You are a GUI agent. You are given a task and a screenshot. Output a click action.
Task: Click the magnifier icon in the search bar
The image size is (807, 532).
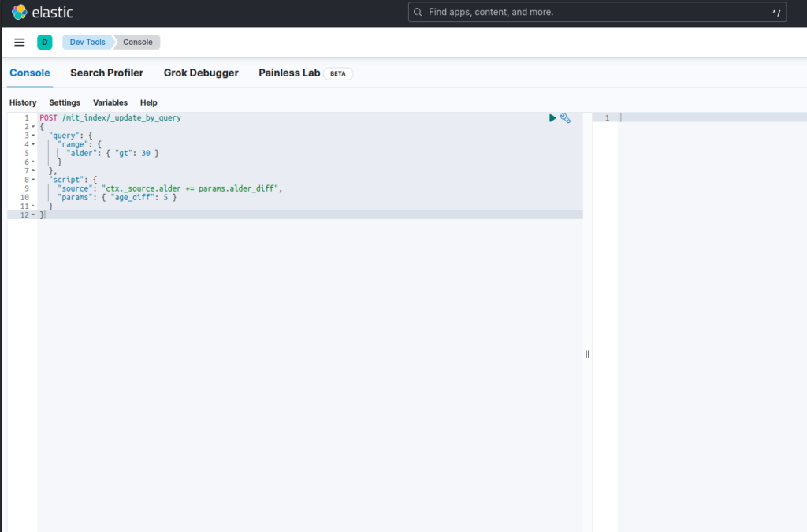coord(418,12)
